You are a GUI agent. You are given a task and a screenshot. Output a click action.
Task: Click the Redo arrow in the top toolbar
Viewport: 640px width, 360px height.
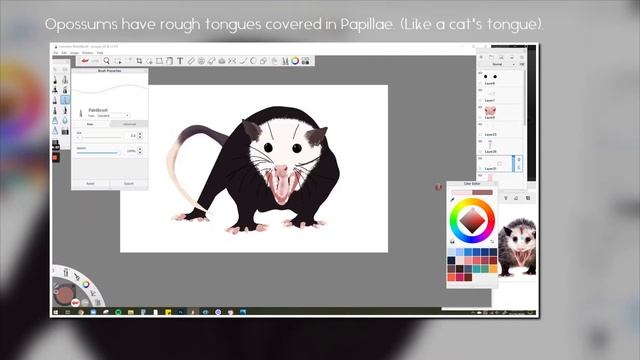coord(96,61)
